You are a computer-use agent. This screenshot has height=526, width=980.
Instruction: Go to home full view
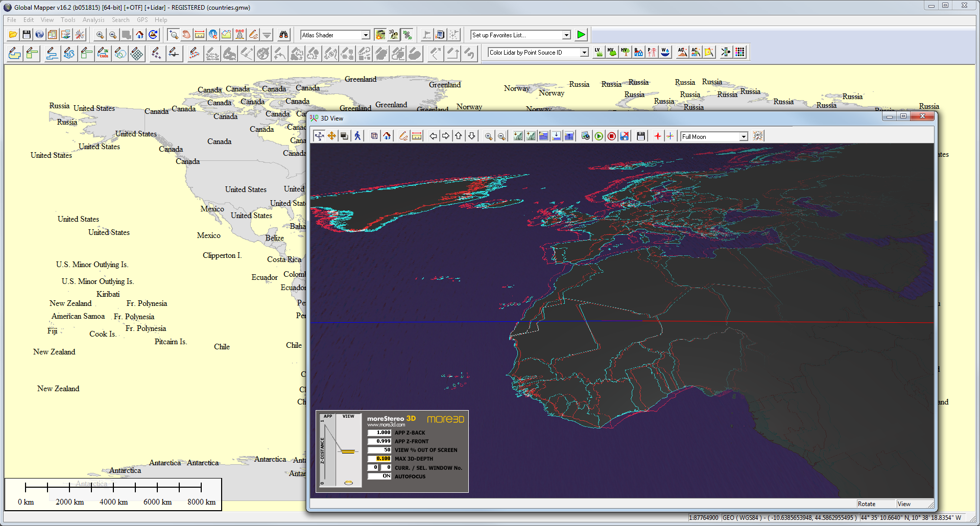(140, 35)
